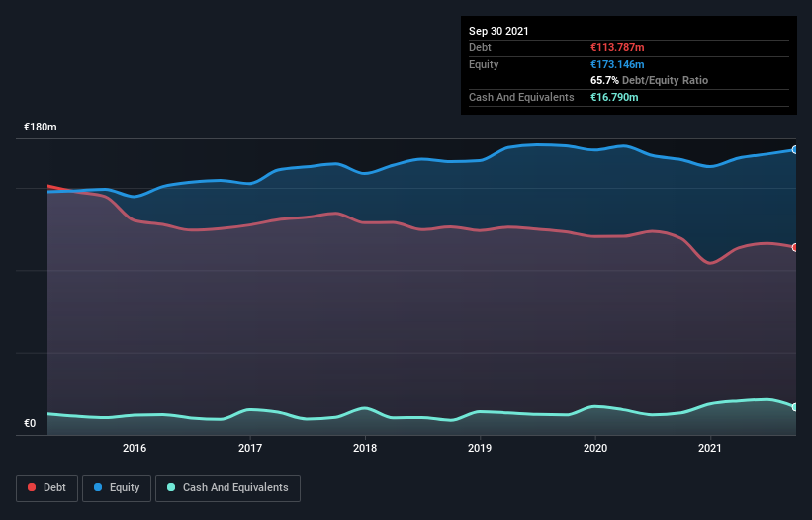Click the €113.787m debt value
812x520 pixels.
coord(617,47)
